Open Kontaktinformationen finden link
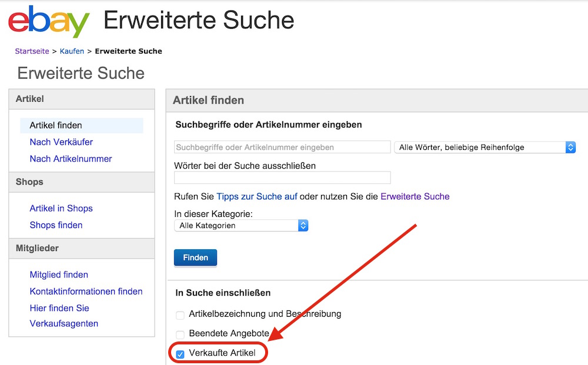 pyautogui.click(x=86, y=292)
